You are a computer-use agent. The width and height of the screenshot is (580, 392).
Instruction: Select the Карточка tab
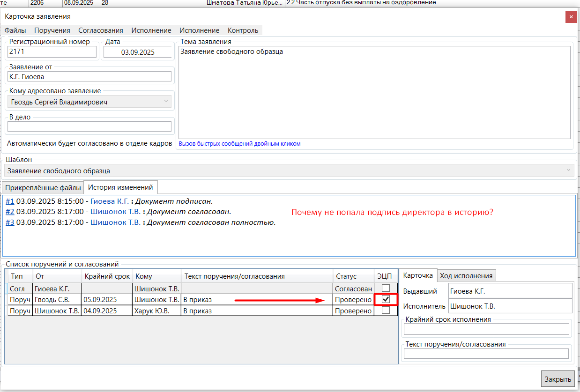418,275
